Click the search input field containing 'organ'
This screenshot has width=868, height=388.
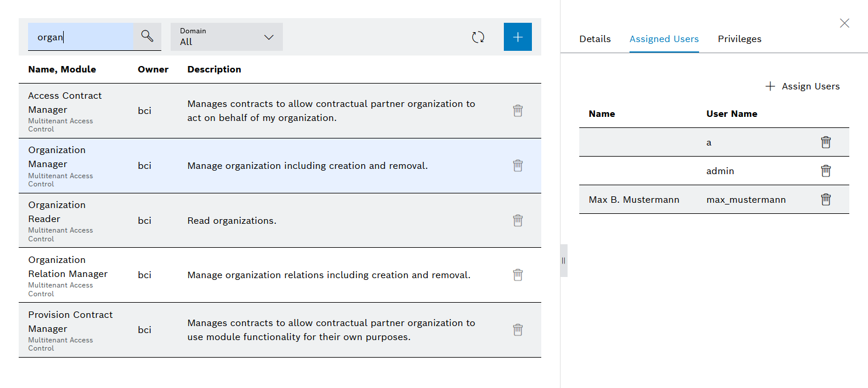tap(81, 37)
